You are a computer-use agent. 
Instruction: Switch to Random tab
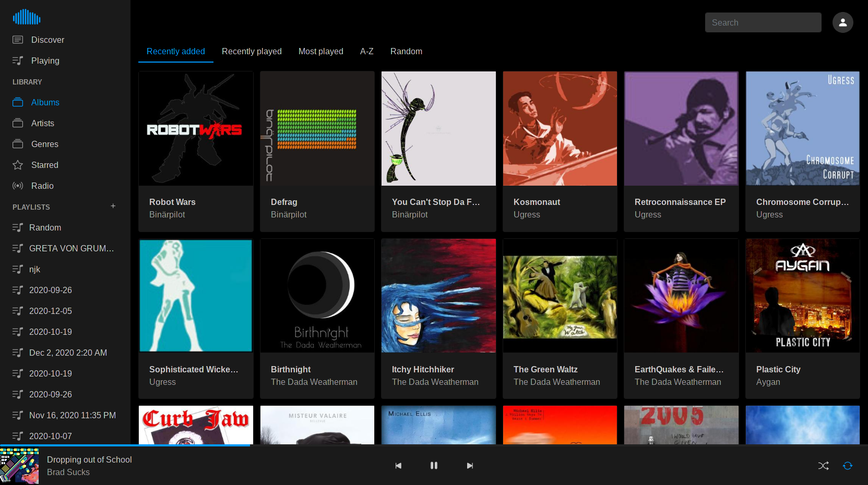tap(407, 51)
